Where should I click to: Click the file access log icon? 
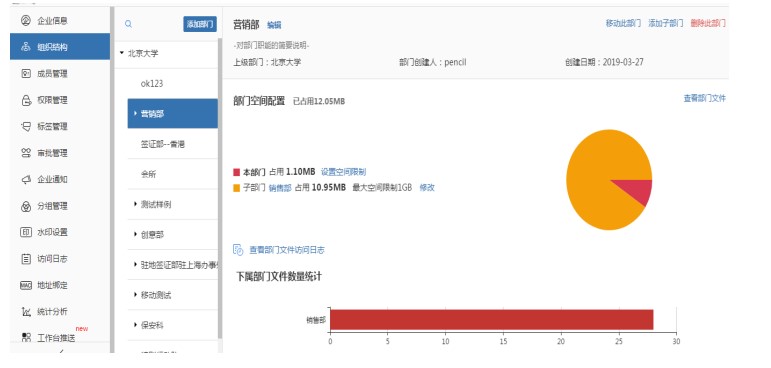pos(238,250)
